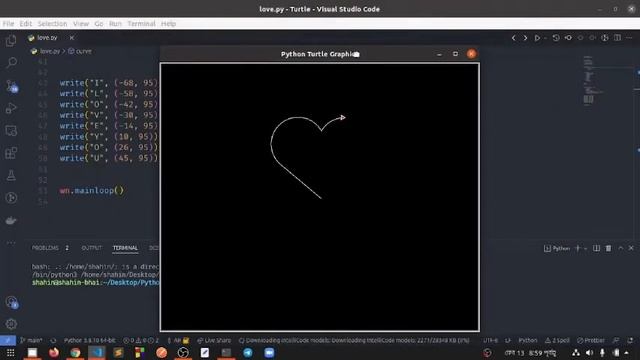Viewport: 640px width, 360px height.
Task: Open feedback icon in status bar
Action: (x=616, y=340)
